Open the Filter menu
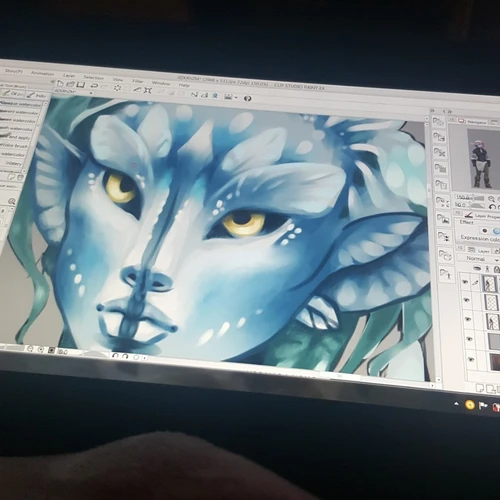500x500 pixels. coord(137,81)
